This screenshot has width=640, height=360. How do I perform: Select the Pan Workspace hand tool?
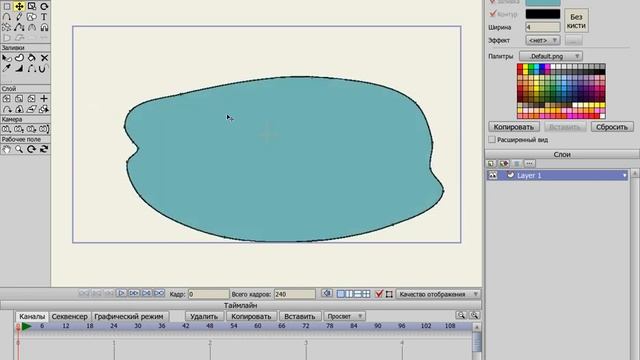[x=7, y=149]
